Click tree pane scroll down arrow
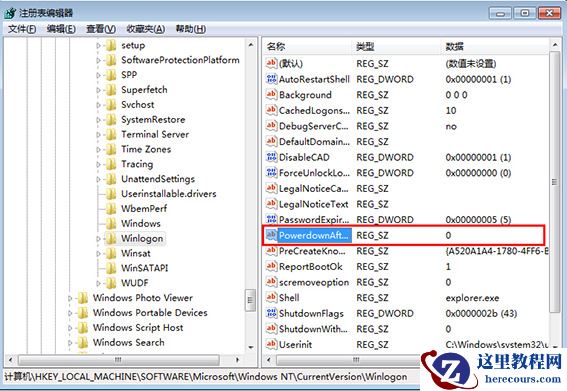Viewport: 567px width, 391px height. [x=251, y=347]
